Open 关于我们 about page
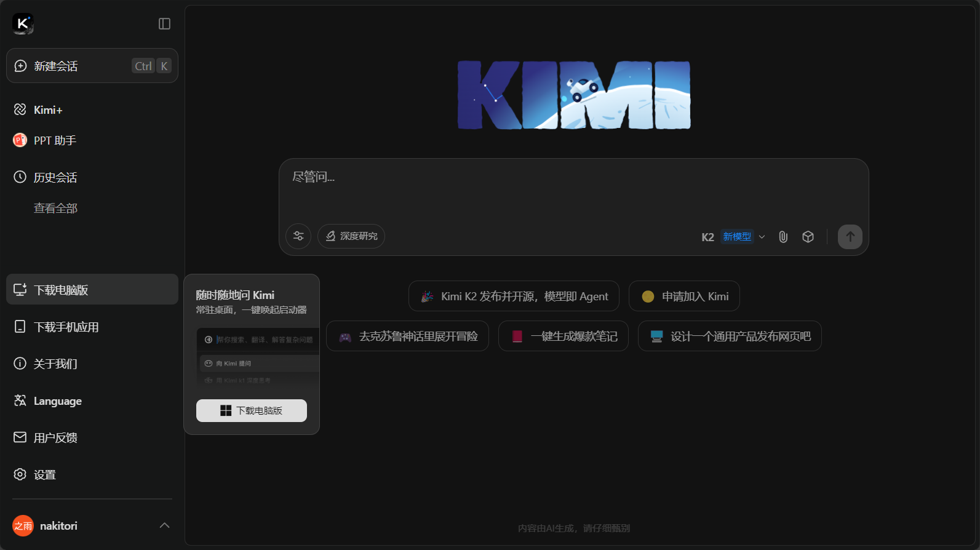 (x=92, y=364)
